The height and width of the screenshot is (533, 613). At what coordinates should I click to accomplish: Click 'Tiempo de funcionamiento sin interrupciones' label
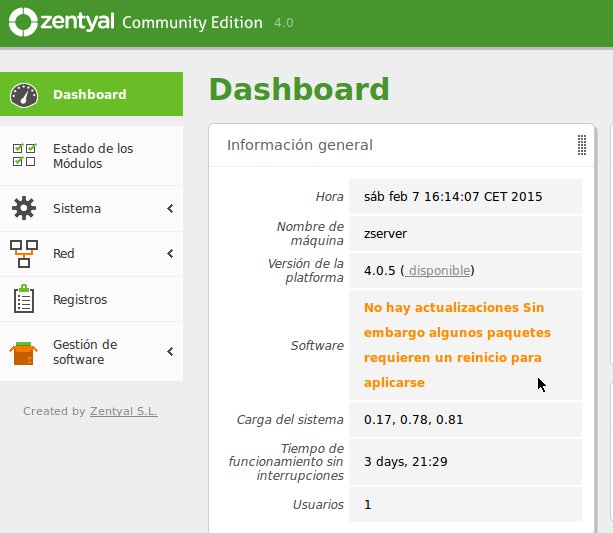pos(286,462)
